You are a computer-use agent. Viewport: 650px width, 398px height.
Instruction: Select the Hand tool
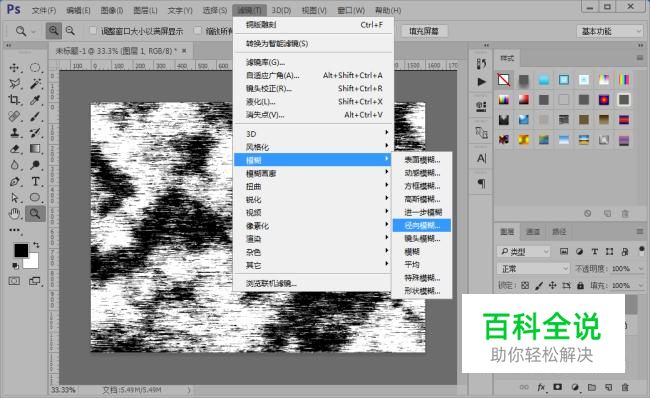coord(15,214)
